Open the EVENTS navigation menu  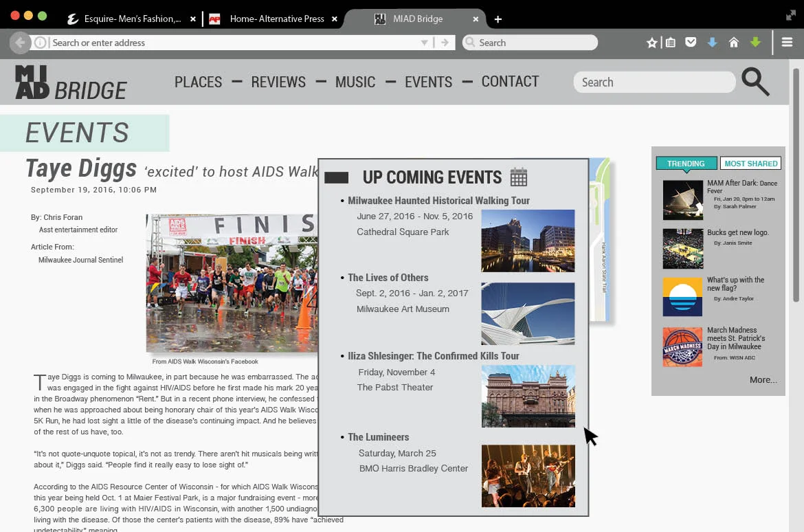pyautogui.click(x=428, y=82)
